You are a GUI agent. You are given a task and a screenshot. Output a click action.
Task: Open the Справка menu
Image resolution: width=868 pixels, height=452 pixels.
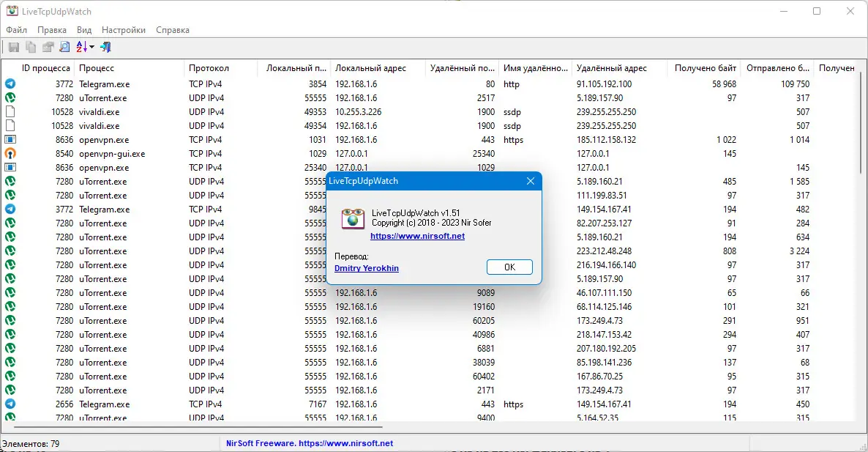pyautogui.click(x=173, y=30)
